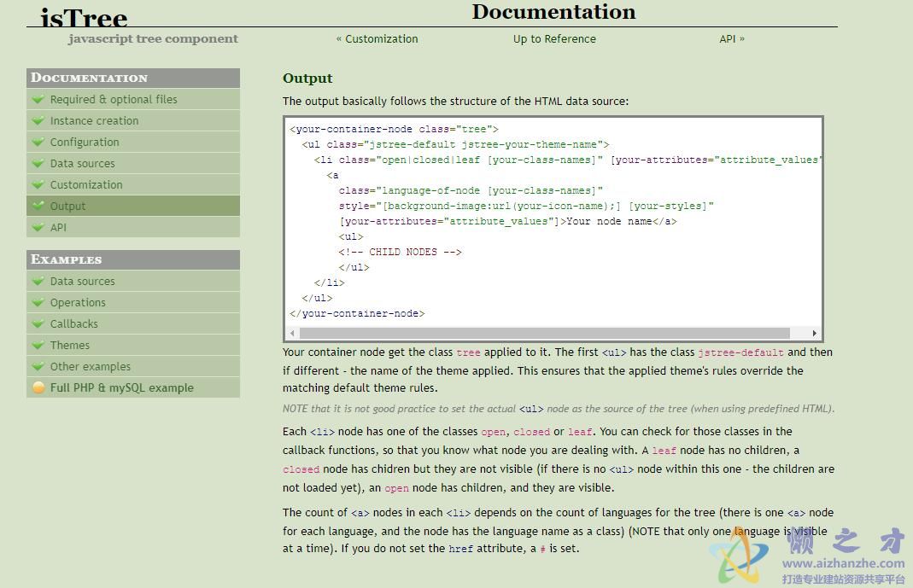Open Other examples page
The width and height of the screenshot is (913, 588).
tap(91, 366)
